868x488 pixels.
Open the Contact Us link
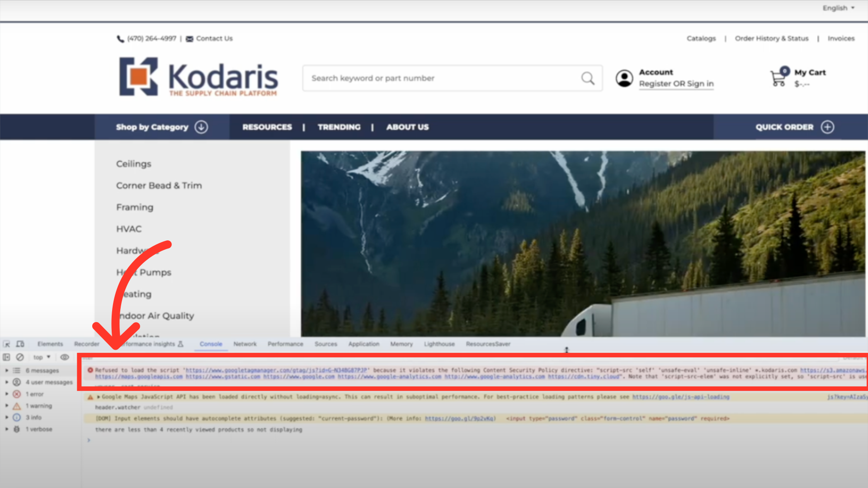tap(214, 38)
